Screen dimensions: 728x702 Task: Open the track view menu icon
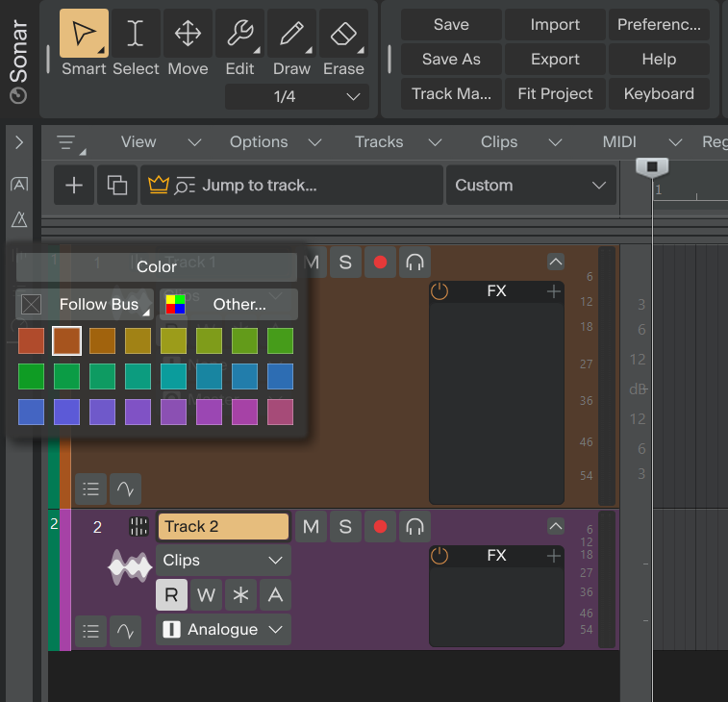(x=70, y=142)
